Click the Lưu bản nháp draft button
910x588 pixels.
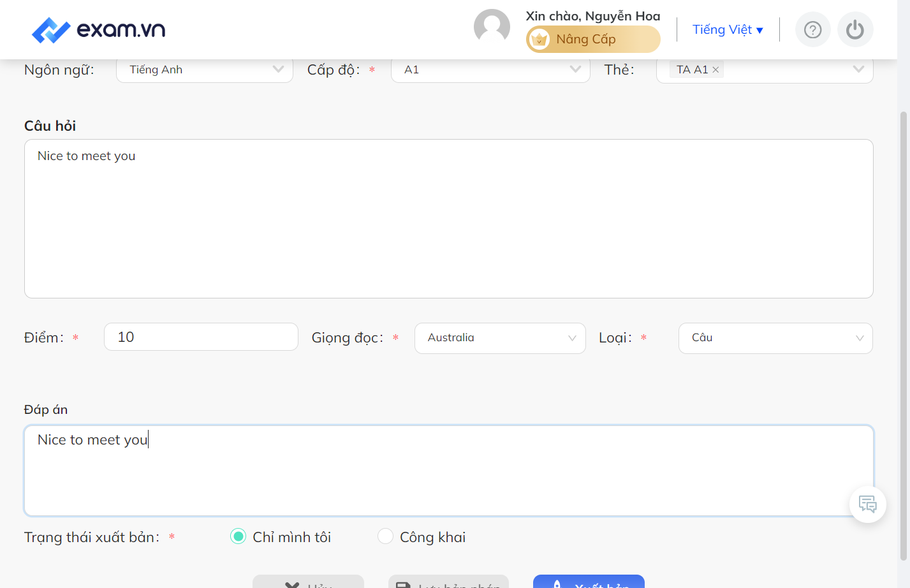(448, 582)
